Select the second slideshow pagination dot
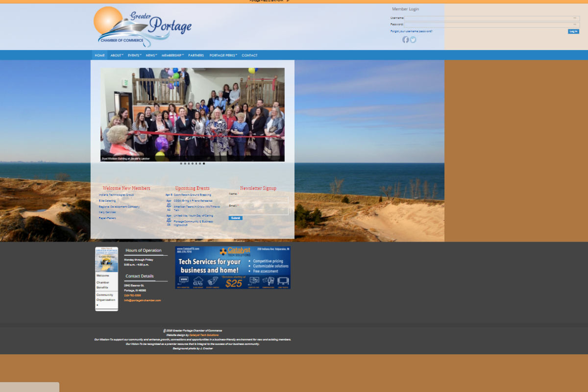This screenshot has height=392, width=588. click(184, 163)
